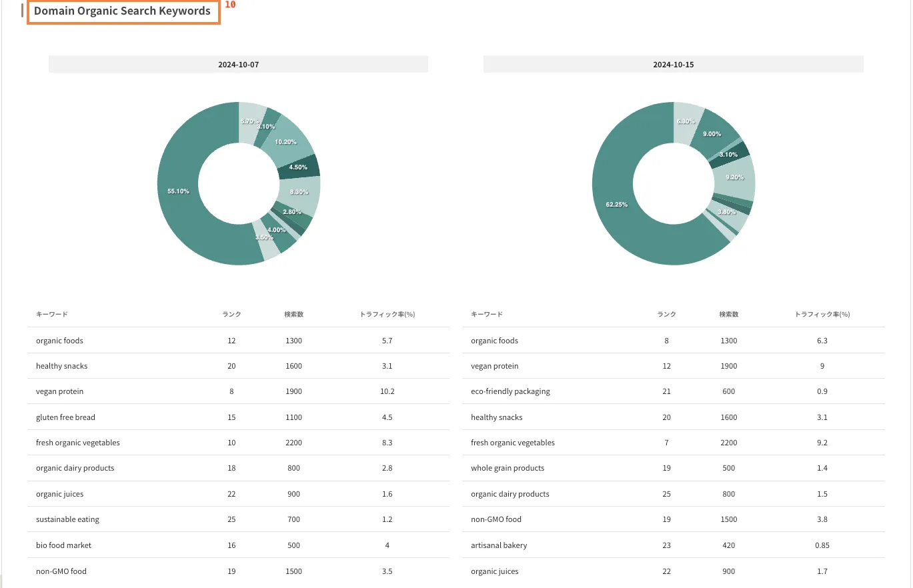Click the 'whole grain products' keyword

(x=508, y=468)
